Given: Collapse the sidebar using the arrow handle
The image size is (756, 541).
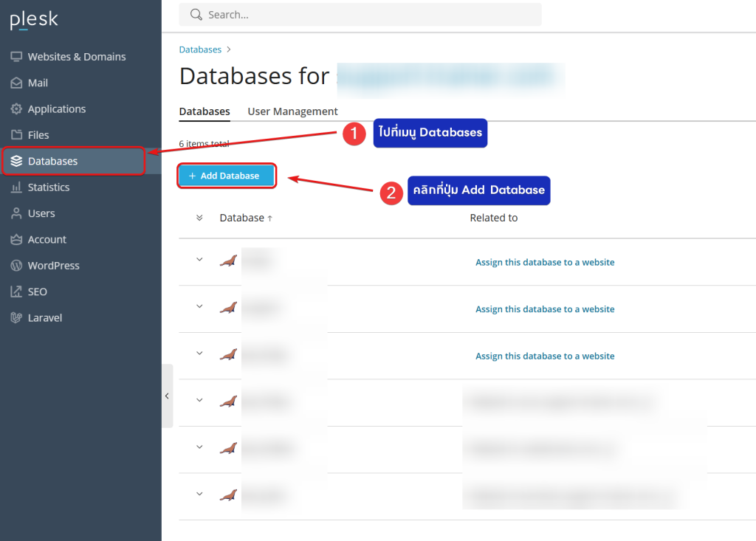Looking at the screenshot, I should [167, 396].
